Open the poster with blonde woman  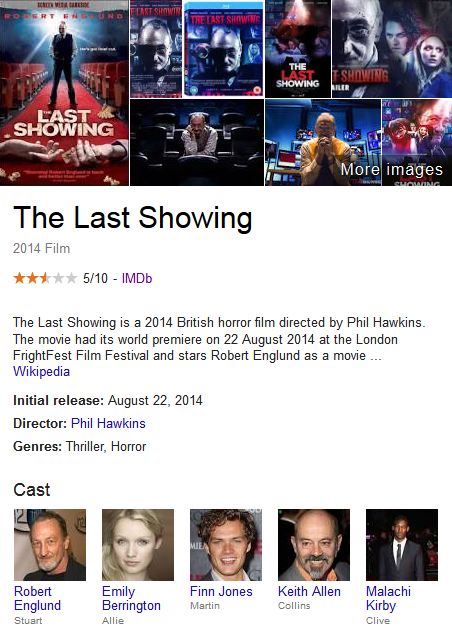tap(392, 48)
